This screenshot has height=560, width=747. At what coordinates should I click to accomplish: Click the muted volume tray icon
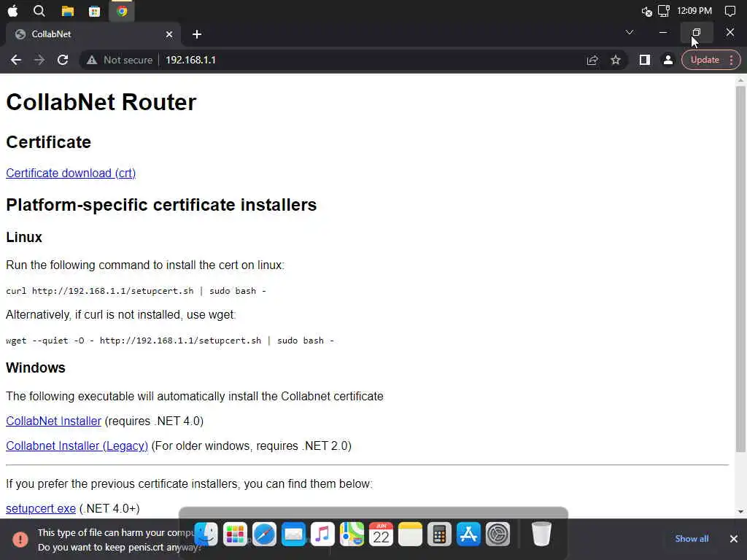pos(646,11)
